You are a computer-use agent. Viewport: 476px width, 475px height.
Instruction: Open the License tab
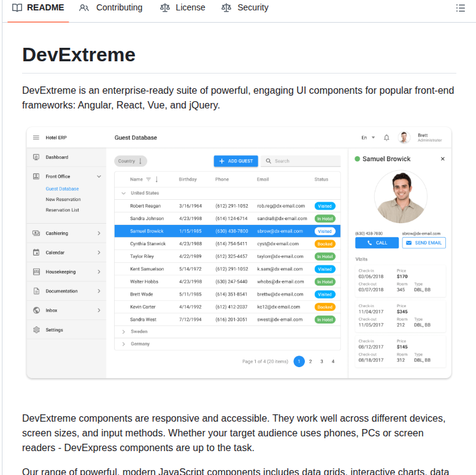[x=183, y=7]
